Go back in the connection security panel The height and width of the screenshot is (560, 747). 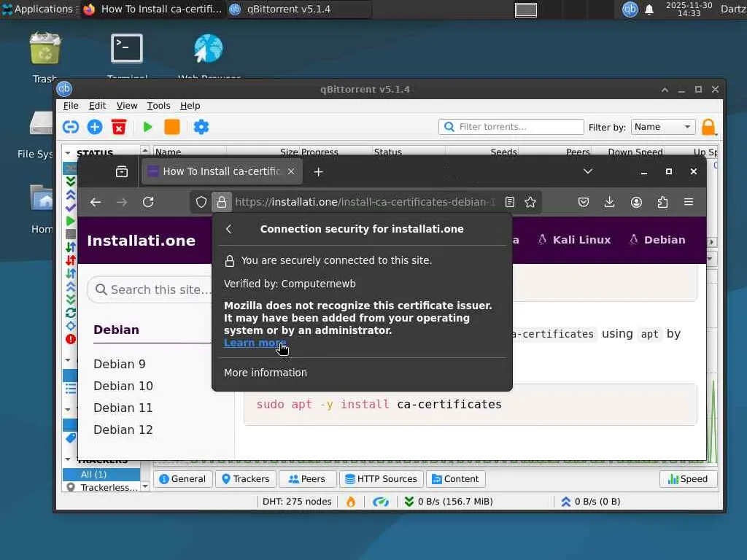(228, 229)
